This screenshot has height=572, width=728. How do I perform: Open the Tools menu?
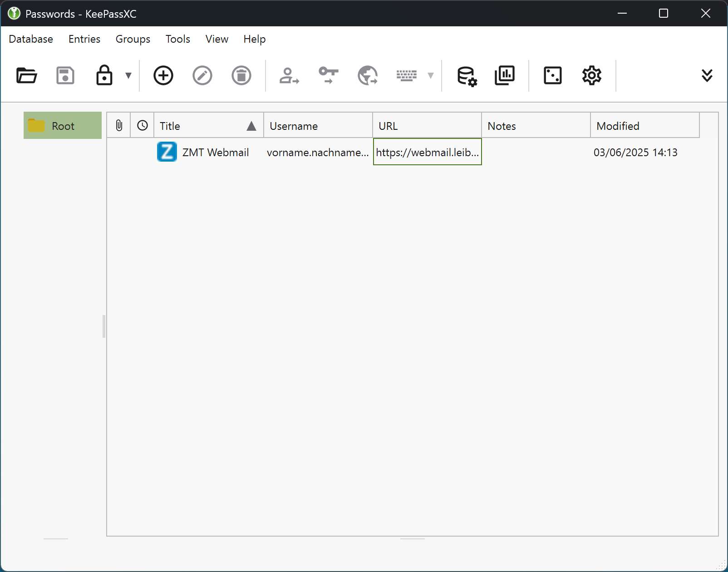(x=177, y=39)
